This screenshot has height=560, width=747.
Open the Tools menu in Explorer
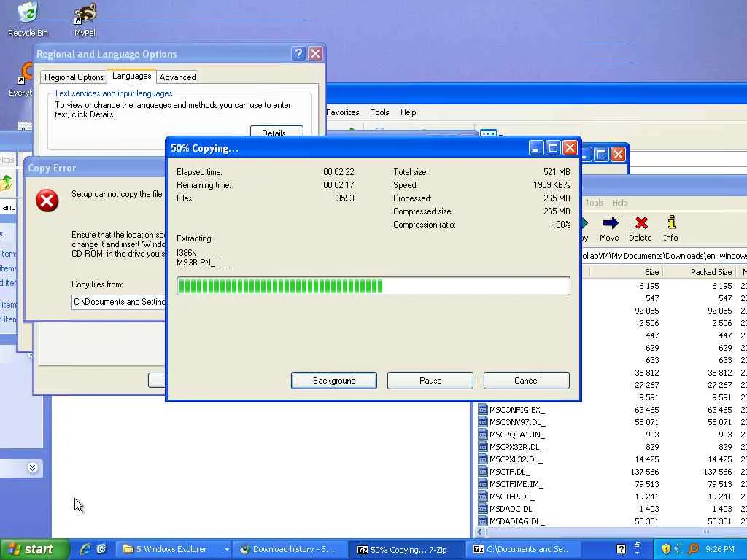click(379, 112)
